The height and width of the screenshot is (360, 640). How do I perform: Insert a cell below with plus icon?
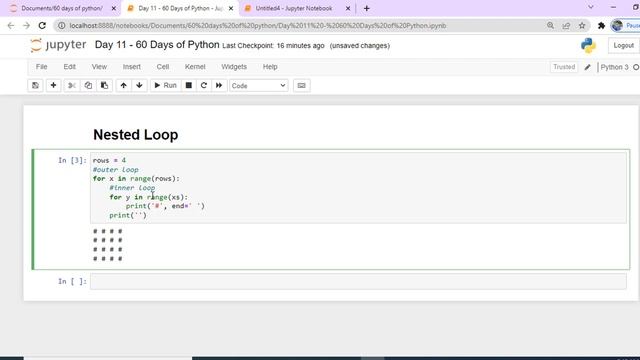coord(53,85)
